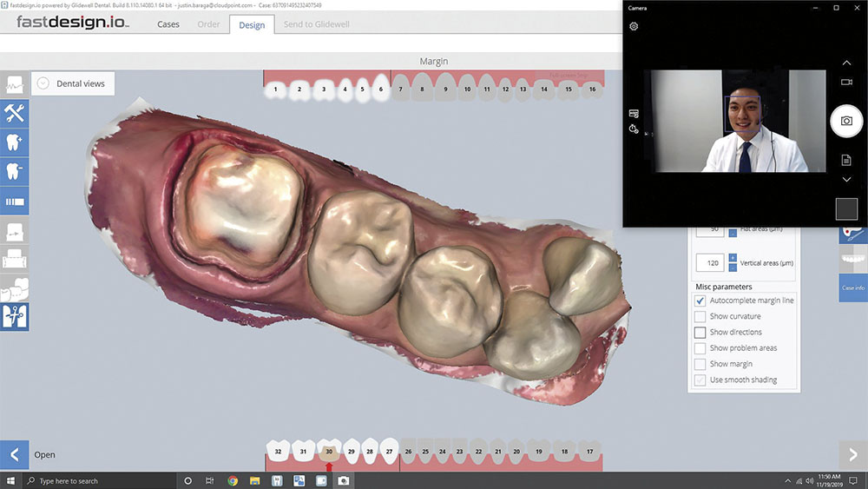Expand the Dental views dropdown
Screen dimensions: 868x489
tap(44, 83)
